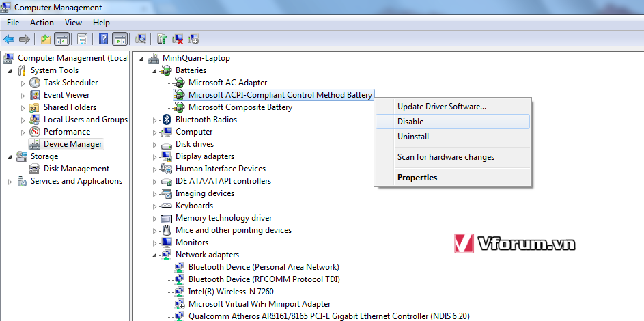Image resolution: width=644 pixels, height=321 pixels.
Task: Collapse the Batteries category
Action: pos(155,71)
